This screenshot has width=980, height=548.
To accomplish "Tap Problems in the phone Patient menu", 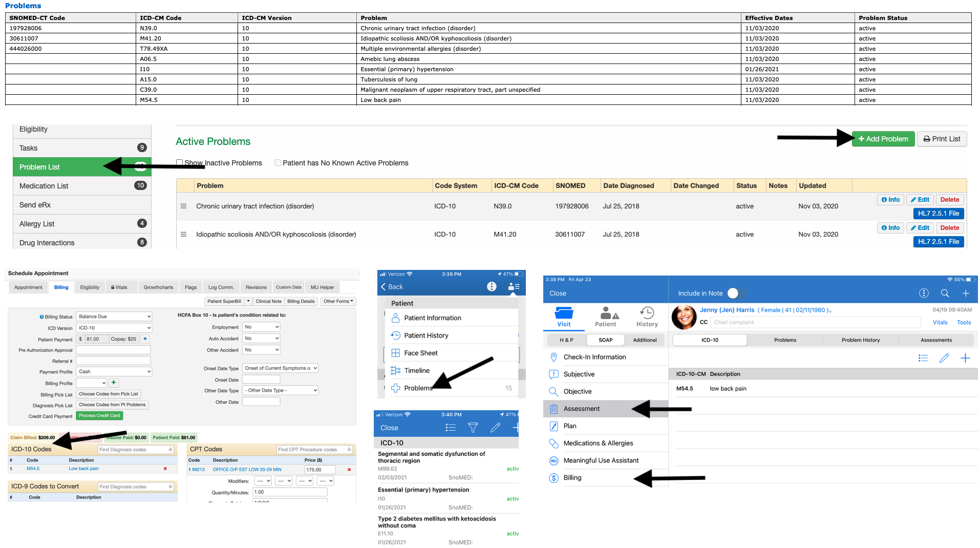I will pyautogui.click(x=452, y=388).
